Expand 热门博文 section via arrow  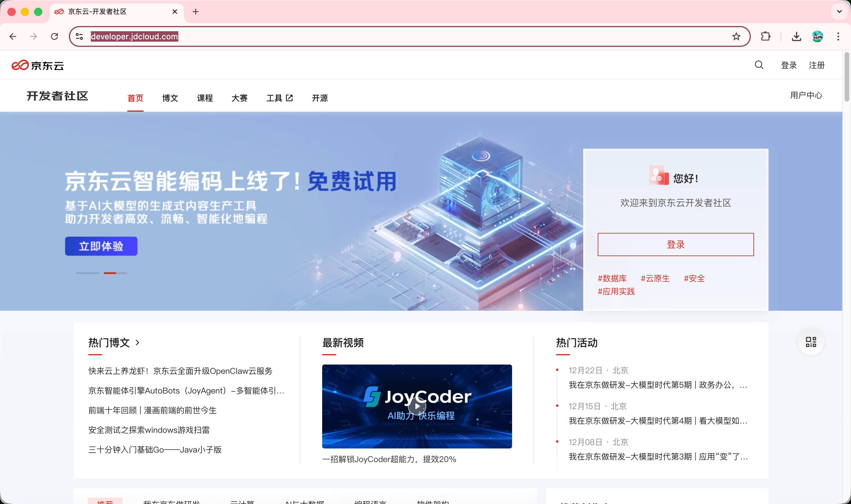click(x=137, y=343)
